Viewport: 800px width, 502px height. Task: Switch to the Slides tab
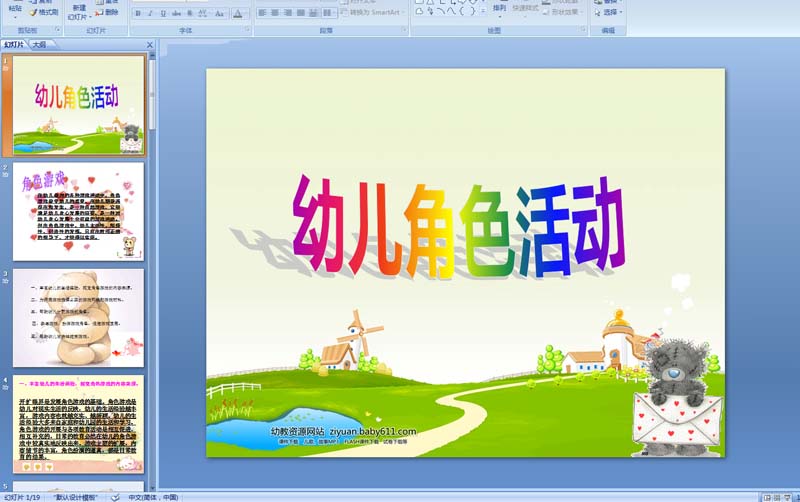tap(14, 45)
